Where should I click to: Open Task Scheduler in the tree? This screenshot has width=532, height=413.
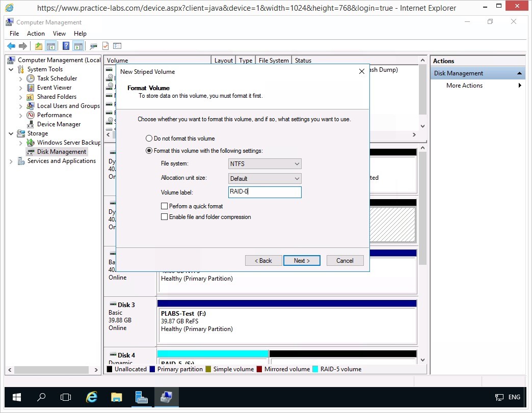tap(57, 78)
